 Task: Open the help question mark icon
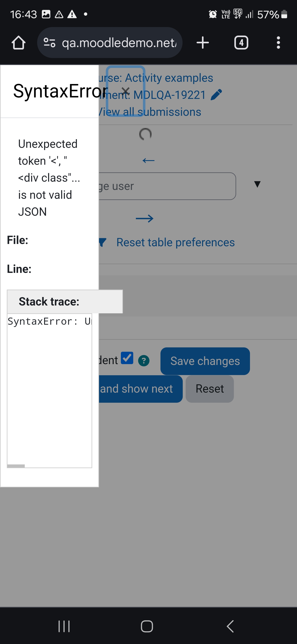(144, 361)
